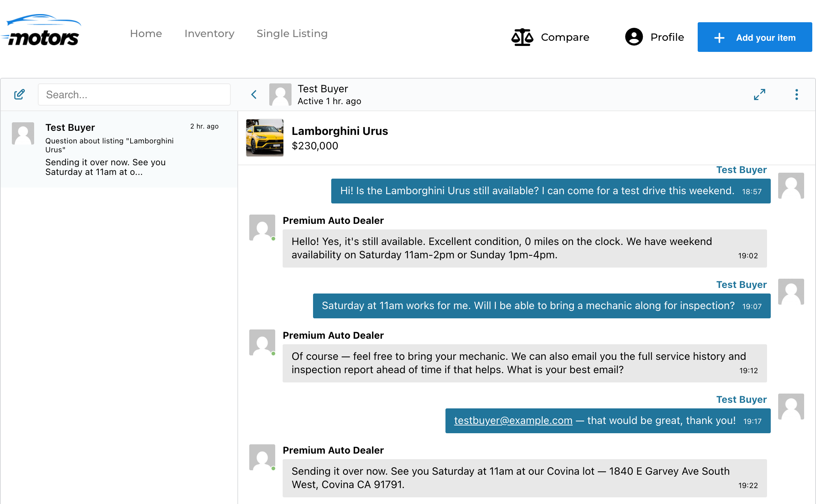Expand the chat to full screen
The image size is (816, 504).
[x=759, y=94]
